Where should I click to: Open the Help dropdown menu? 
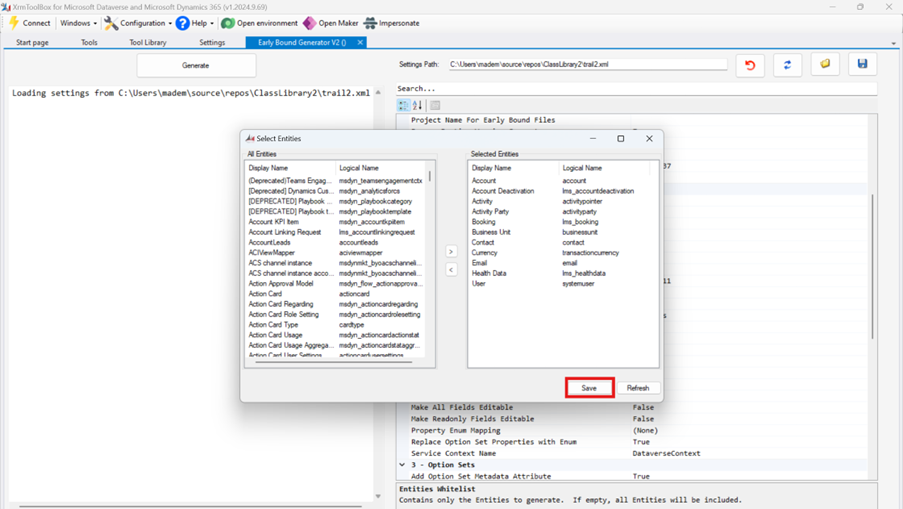coord(192,23)
